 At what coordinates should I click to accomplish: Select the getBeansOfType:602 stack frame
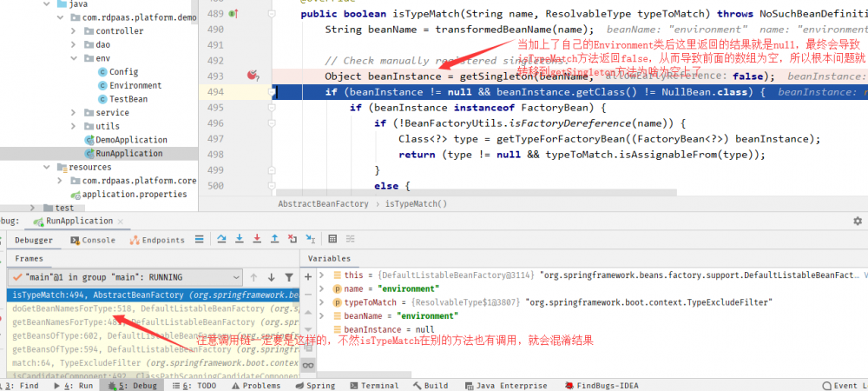(x=154, y=335)
